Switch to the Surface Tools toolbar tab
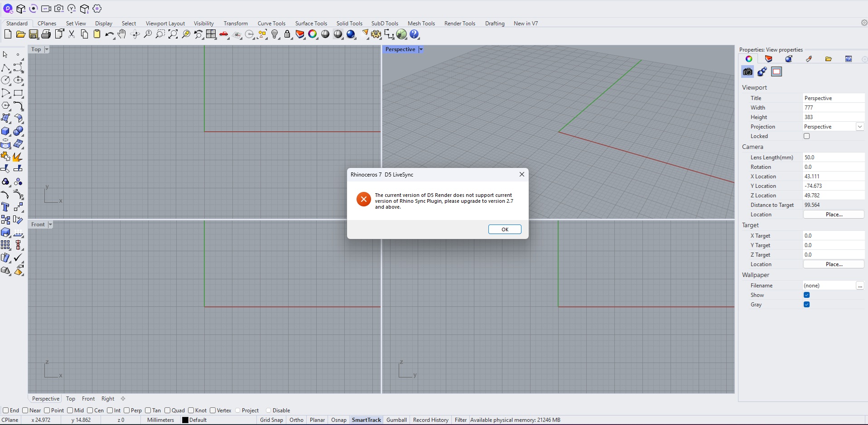This screenshot has width=868, height=425. tap(311, 24)
